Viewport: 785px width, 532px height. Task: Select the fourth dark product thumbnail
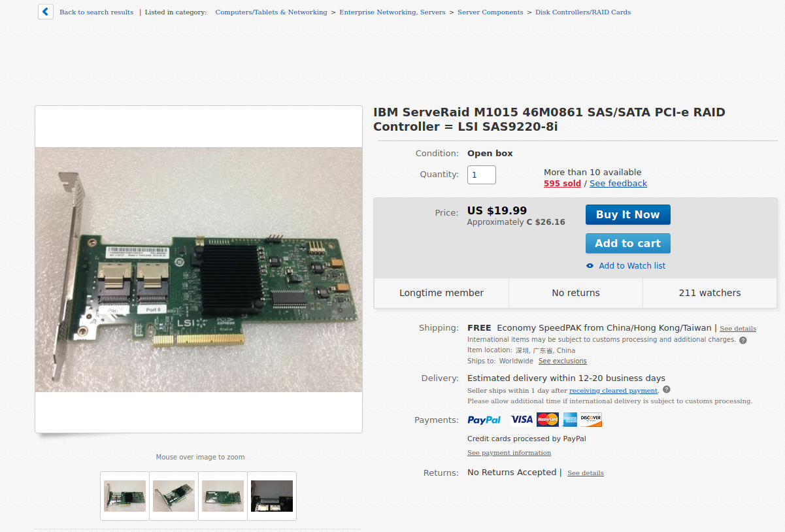[272, 496]
